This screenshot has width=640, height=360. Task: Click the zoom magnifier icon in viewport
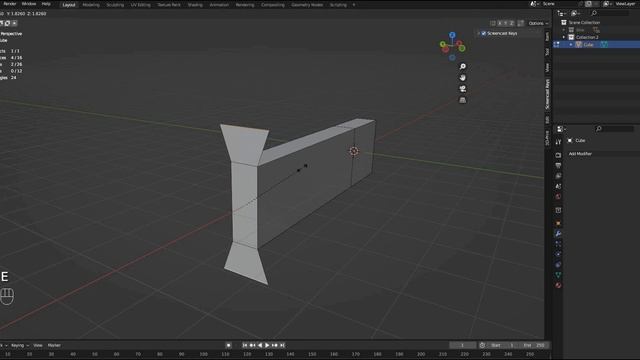tap(462, 67)
